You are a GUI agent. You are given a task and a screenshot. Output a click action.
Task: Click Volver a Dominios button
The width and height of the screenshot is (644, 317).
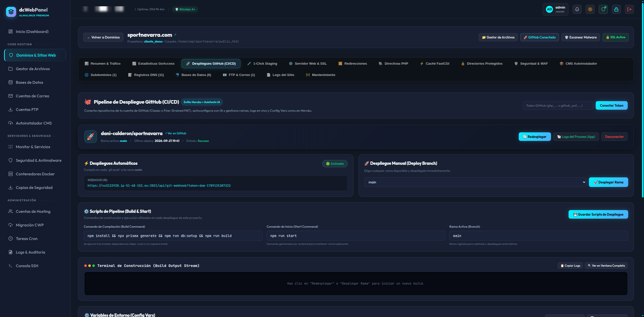(103, 37)
